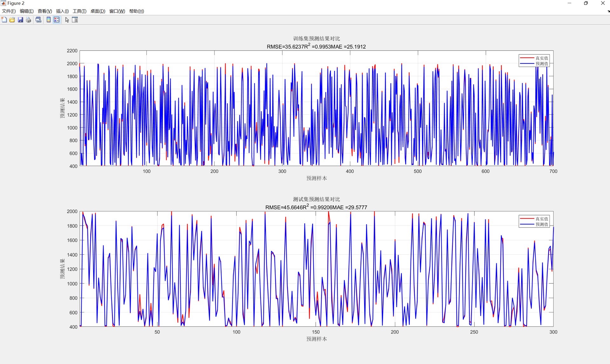Open the 桌面(D) menu
Screen dimensions: 610x364
coord(98,11)
